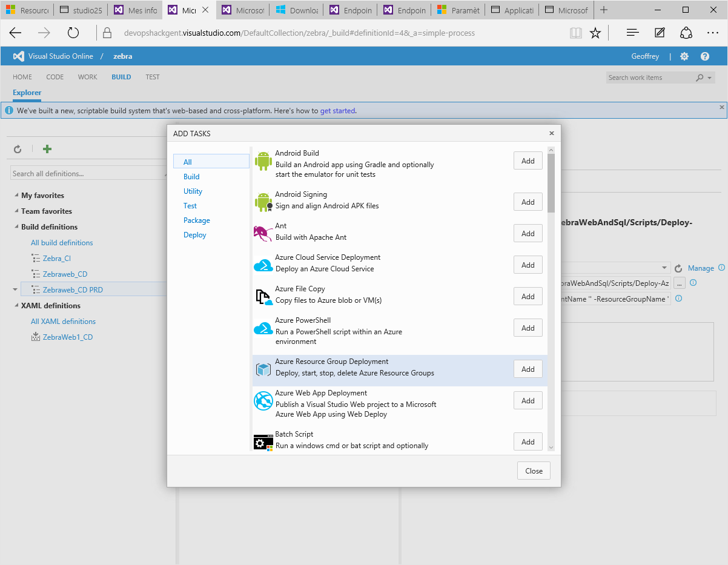The height and width of the screenshot is (565, 728).
Task: Refresh the dropdown next to Manage
Action: (678, 268)
